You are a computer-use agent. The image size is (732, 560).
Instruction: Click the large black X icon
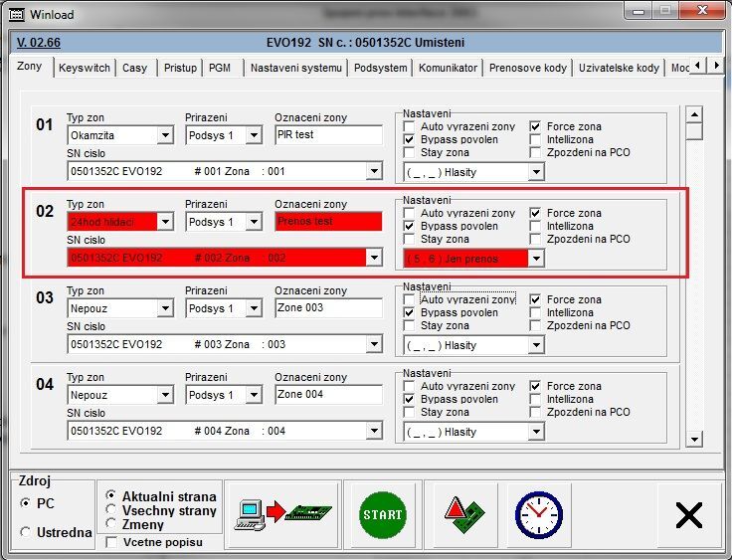[688, 514]
